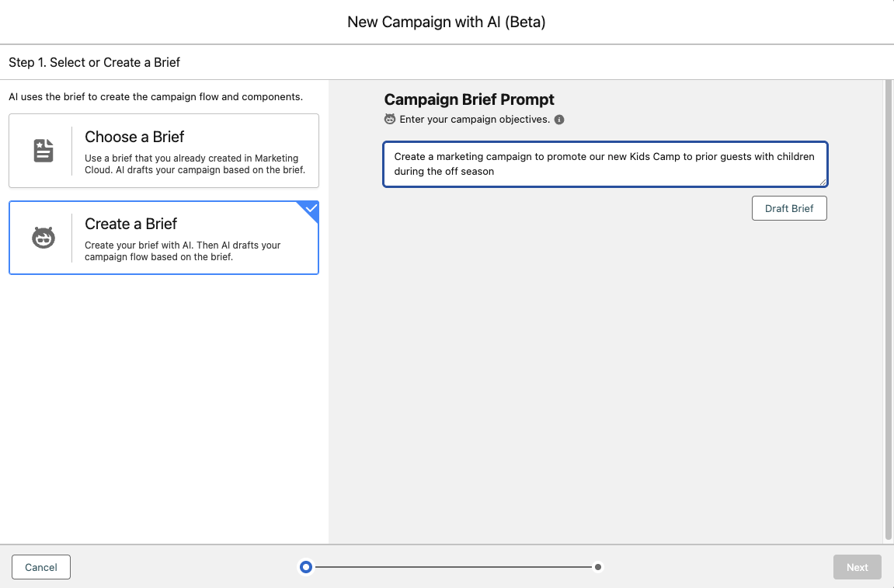
Task: Click the 'Use a brief that you already created' description
Action: tap(195, 164)
